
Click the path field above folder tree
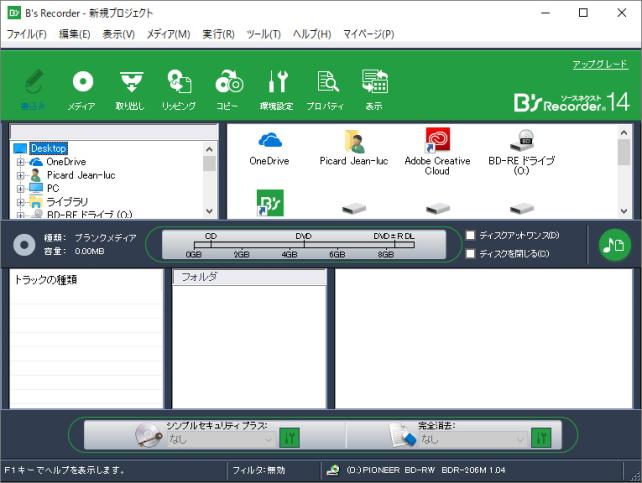(114, 132)
